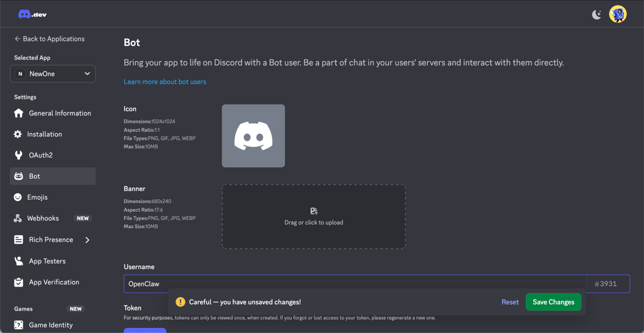
Task: Go back to Applications
Action: tap(49, 38)
